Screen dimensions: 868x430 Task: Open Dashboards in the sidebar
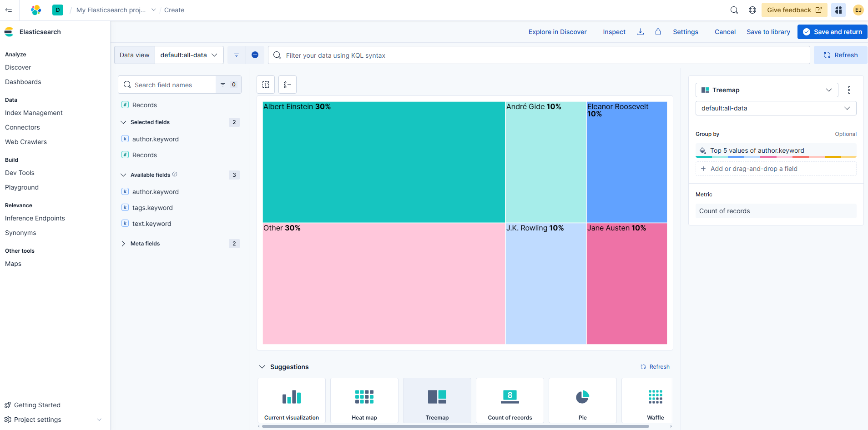[23, 82]
